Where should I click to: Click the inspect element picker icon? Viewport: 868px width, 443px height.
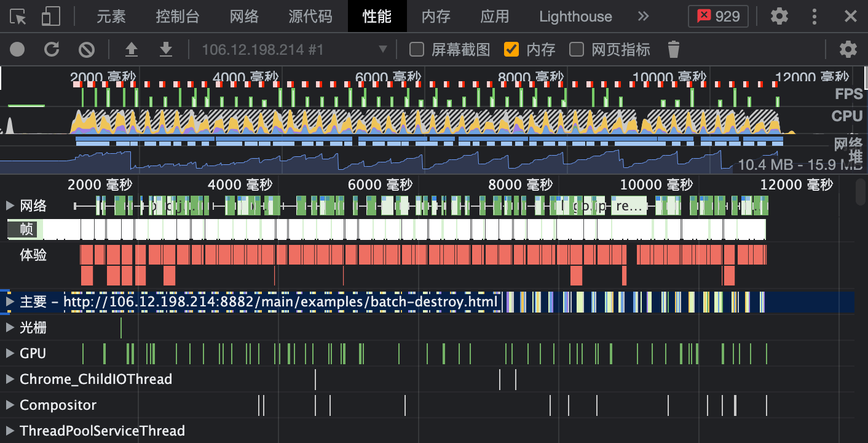pos(18,17)
